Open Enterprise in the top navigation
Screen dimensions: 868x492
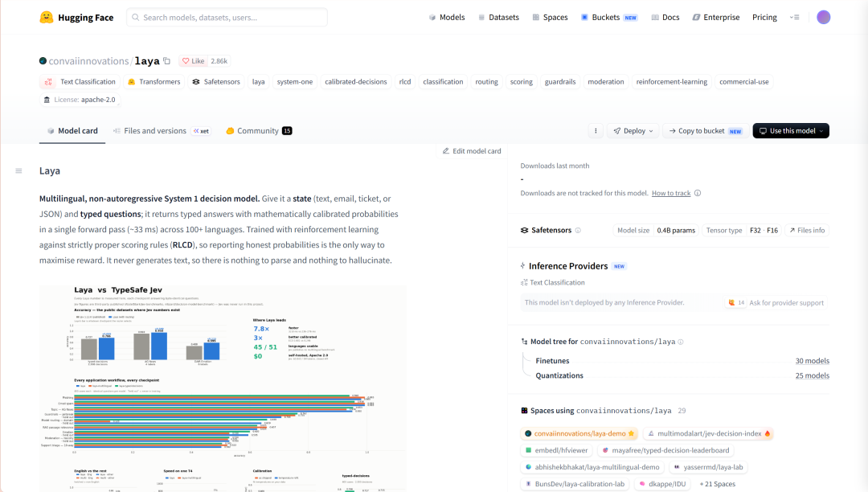(x=716, y=17)
